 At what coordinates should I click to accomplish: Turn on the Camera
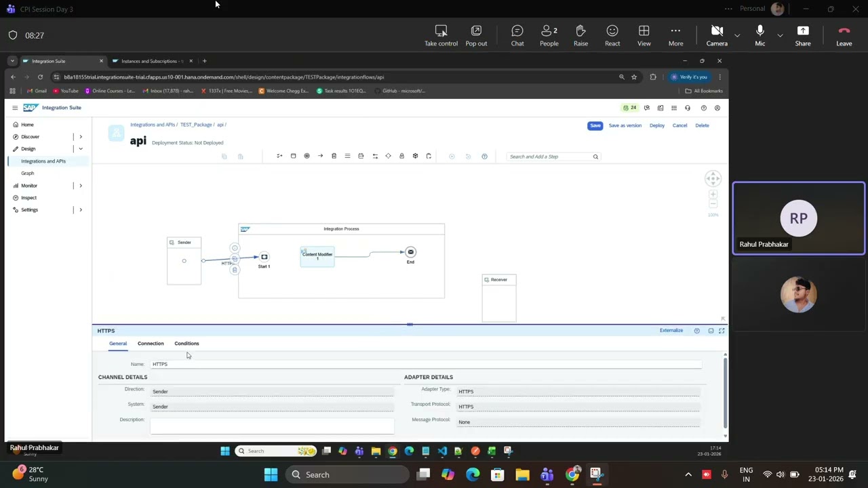pos(717,35)
